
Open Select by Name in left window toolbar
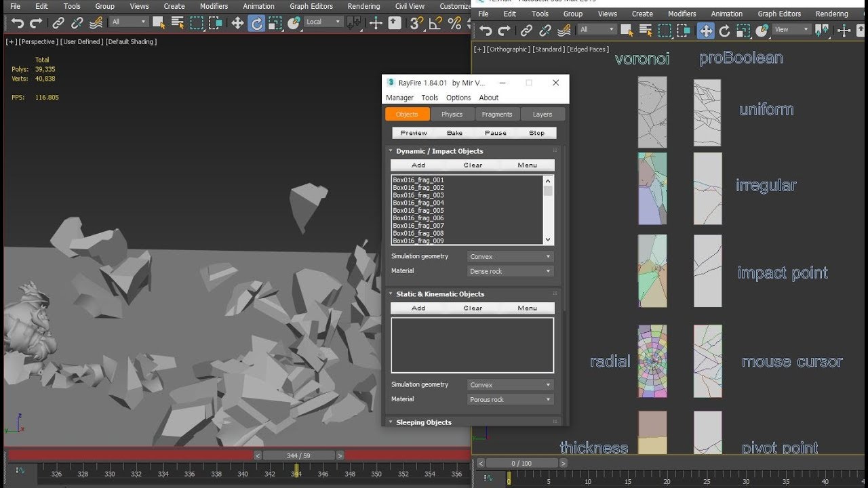click(178, 23)
